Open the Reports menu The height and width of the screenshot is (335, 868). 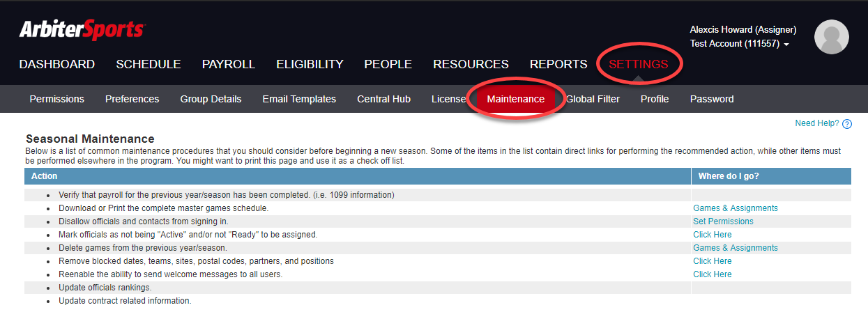coord(558,64)
